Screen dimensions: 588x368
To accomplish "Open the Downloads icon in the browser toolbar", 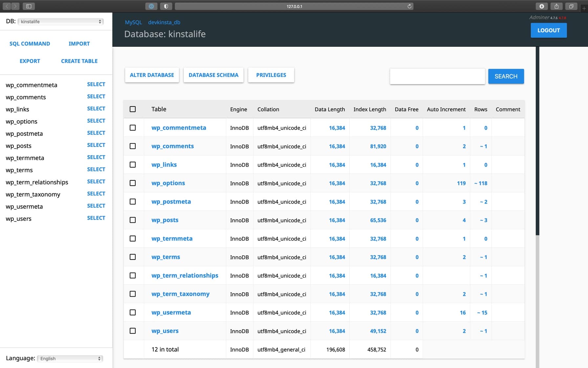I will [542, 6].
